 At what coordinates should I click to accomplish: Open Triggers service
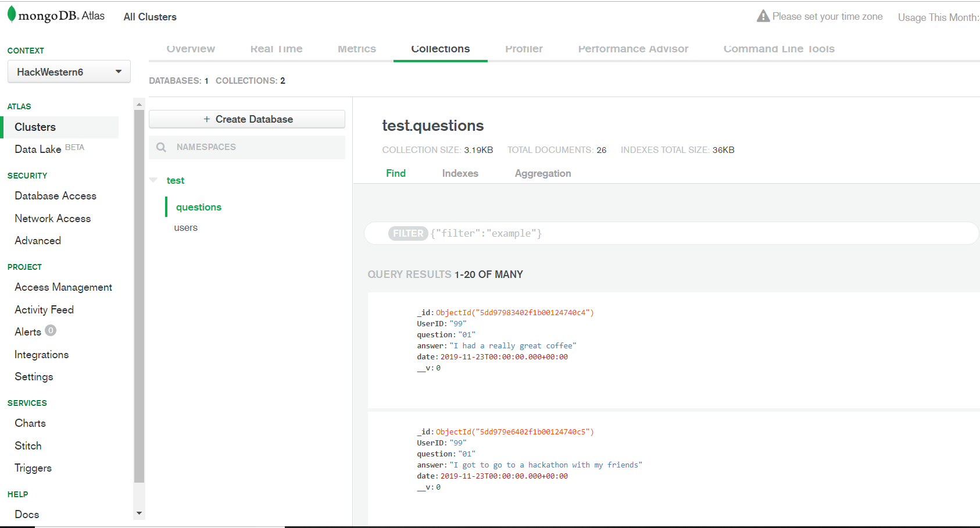pos(33,468)
